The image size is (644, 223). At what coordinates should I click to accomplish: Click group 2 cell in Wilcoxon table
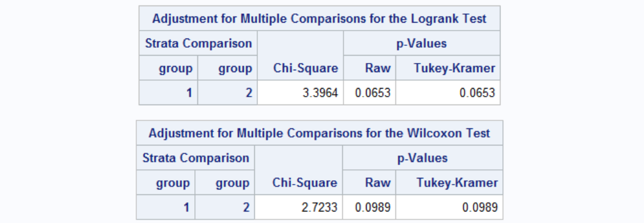(x=225, y=207)
